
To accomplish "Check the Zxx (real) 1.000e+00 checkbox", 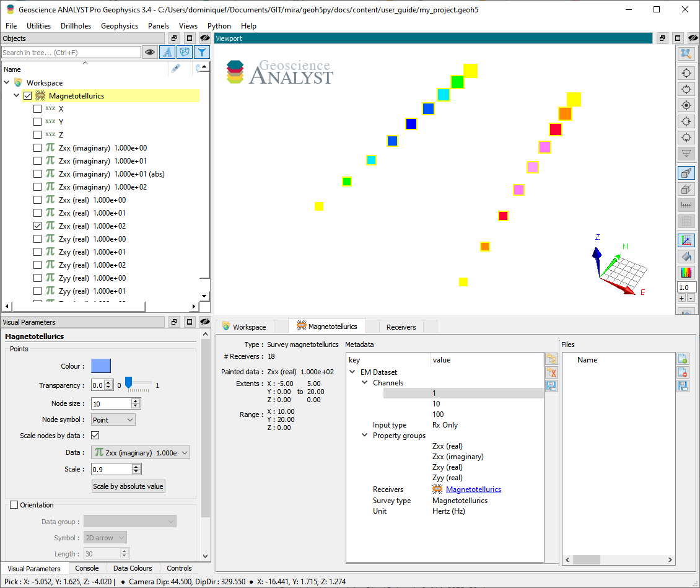I will pos(38,200).
